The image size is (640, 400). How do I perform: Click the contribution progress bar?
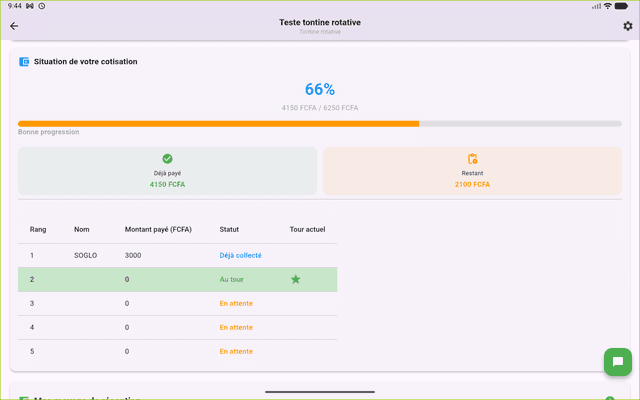[x=320, y=124]
